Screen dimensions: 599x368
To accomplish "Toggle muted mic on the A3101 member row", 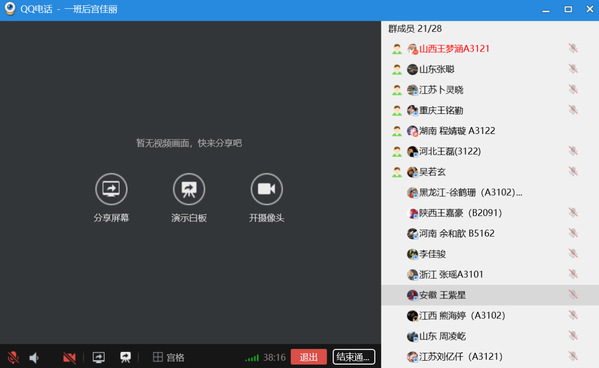I will (x=573, y=274).
